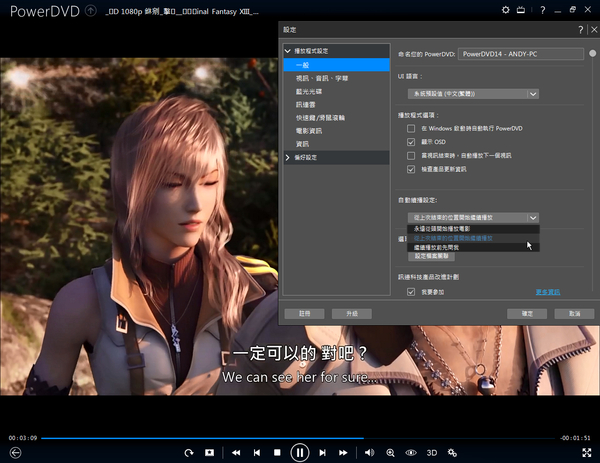
Task: Uncheck 檢查產品更新資訊 checkbox
Action: [x=411, y=169]
